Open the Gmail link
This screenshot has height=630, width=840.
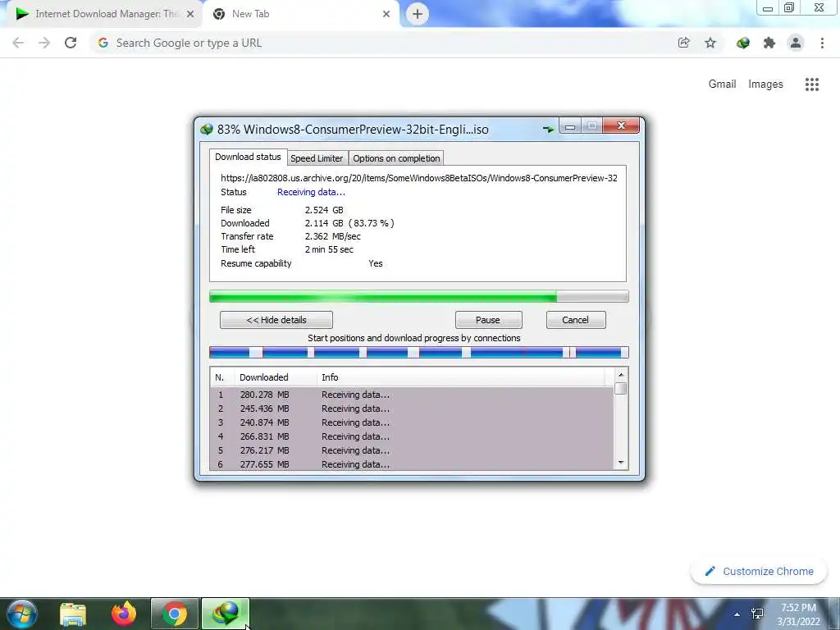(x=722, y=84)
